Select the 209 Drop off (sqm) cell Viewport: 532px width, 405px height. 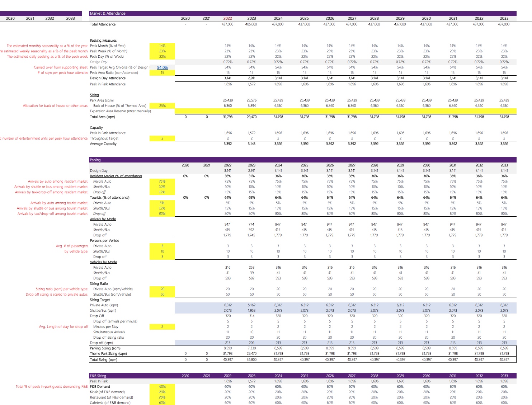pos(251,343)
